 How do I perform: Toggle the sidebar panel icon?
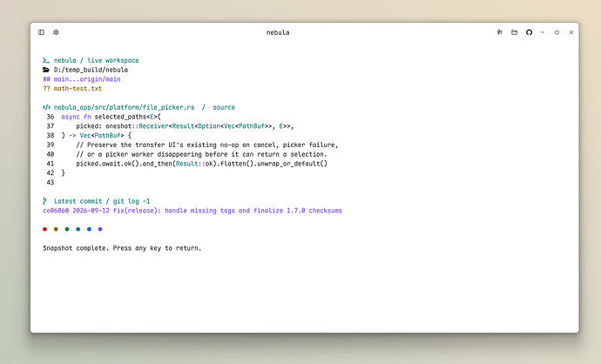coord(42,32)
